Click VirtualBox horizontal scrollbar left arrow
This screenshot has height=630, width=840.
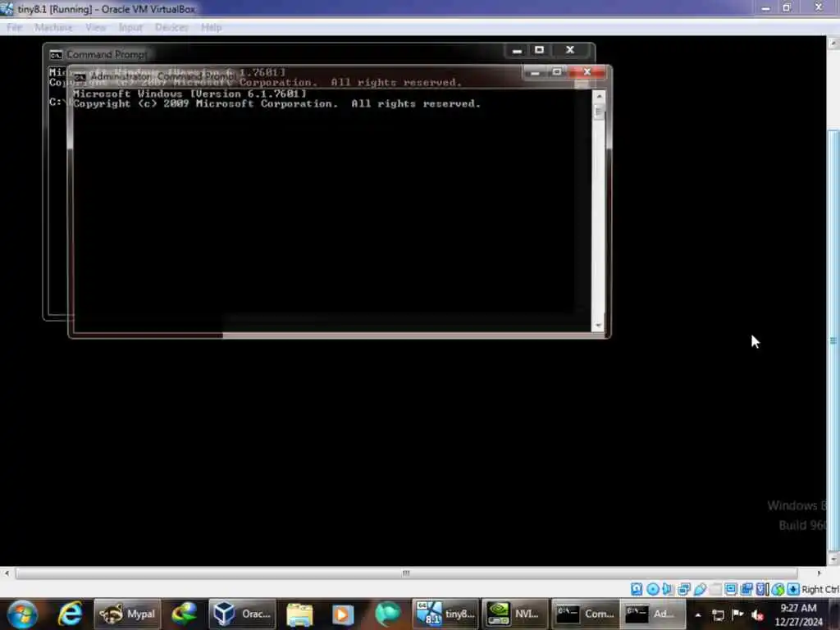(7, 573)
